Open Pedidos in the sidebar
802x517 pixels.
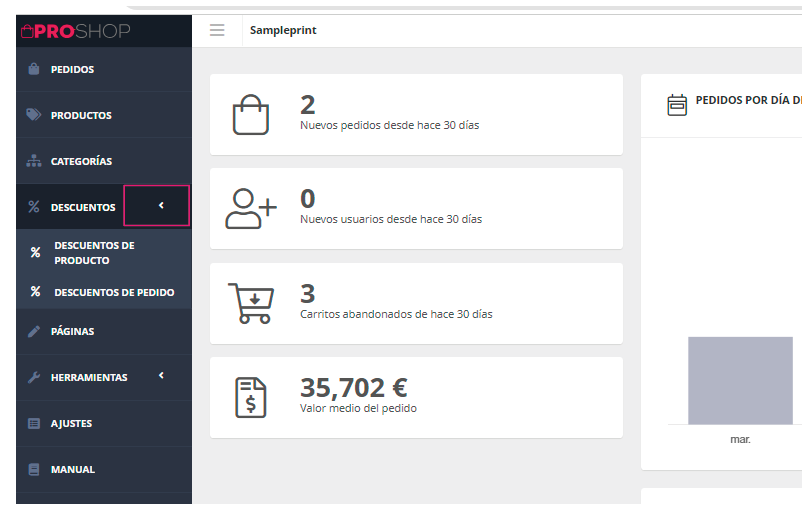[72, 69]
